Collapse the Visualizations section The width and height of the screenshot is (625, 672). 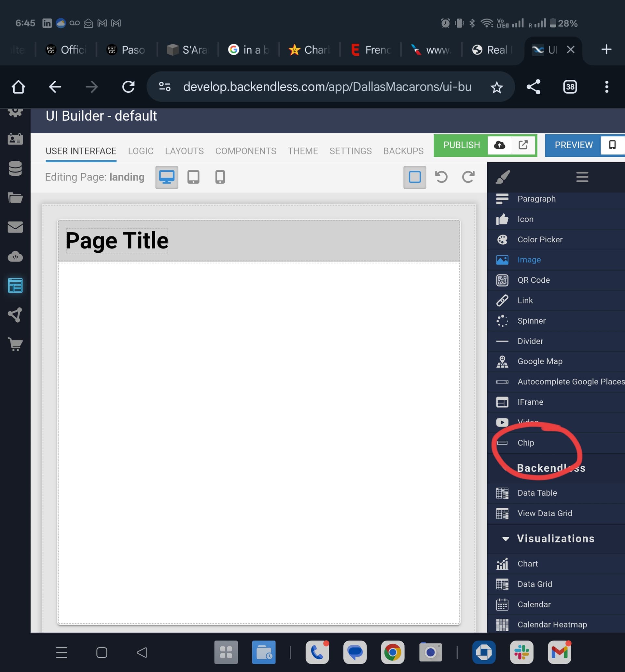[x=556, y=539]
